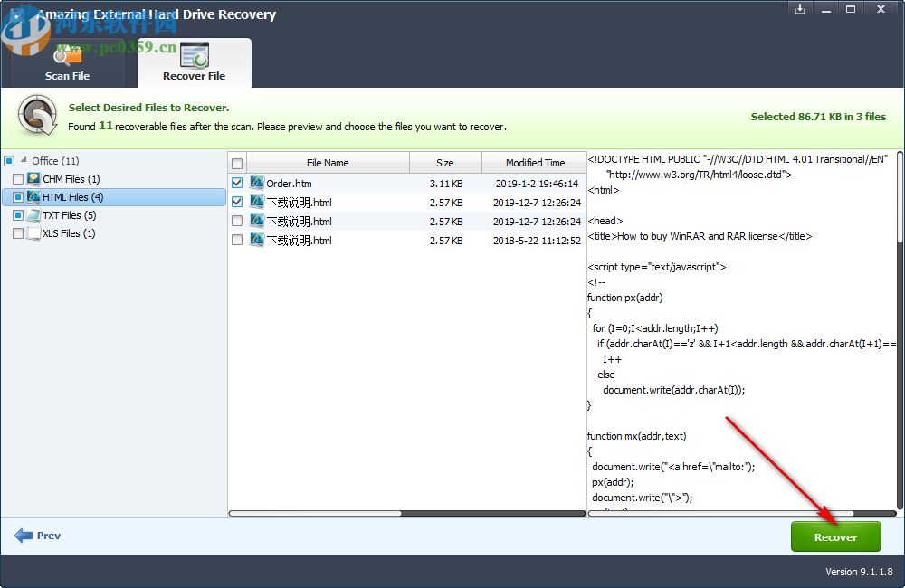
Task: Select the CHM Files category icon
Action: (x=33, y=179)
